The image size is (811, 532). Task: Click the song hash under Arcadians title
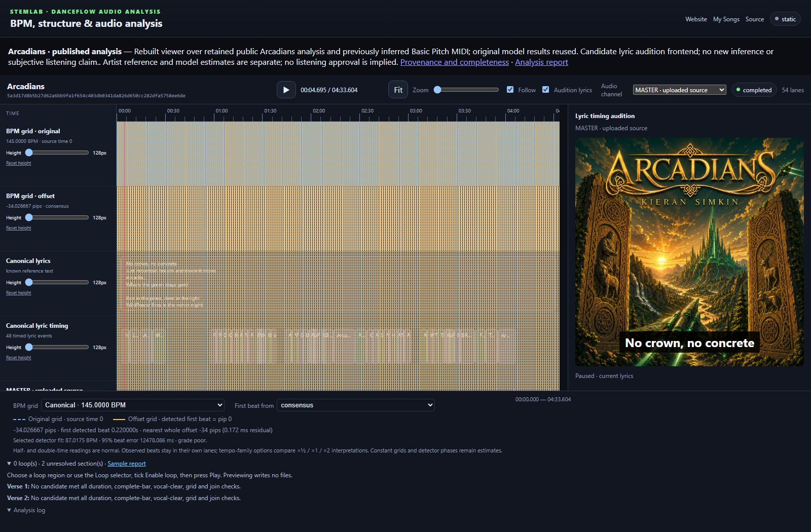tap(96, 96)
